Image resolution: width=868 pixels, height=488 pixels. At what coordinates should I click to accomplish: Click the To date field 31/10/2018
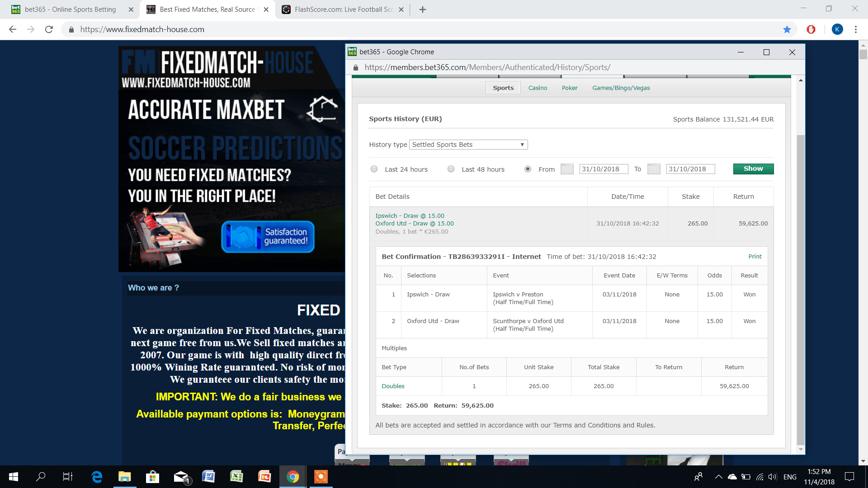coord(690,169)
